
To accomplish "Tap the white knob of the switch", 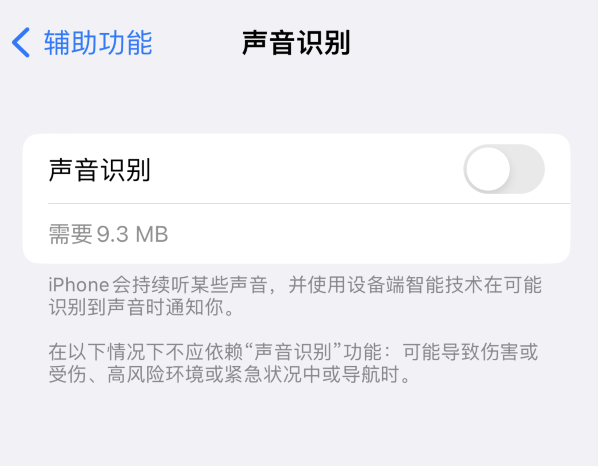I will (488, 169).
